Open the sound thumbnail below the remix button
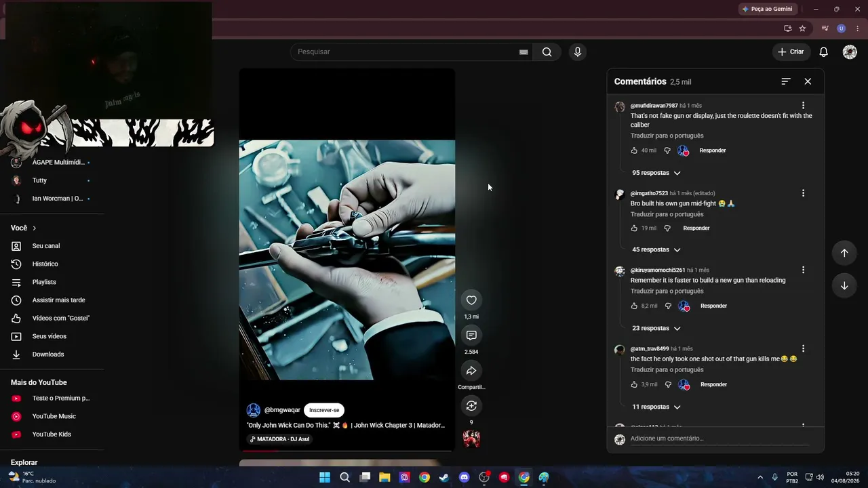 tap(471, 439)
